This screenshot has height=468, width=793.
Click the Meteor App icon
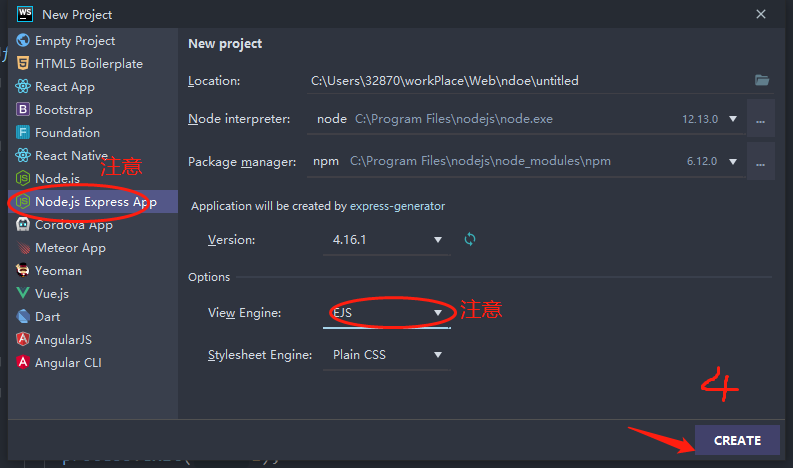click(23, 247)
